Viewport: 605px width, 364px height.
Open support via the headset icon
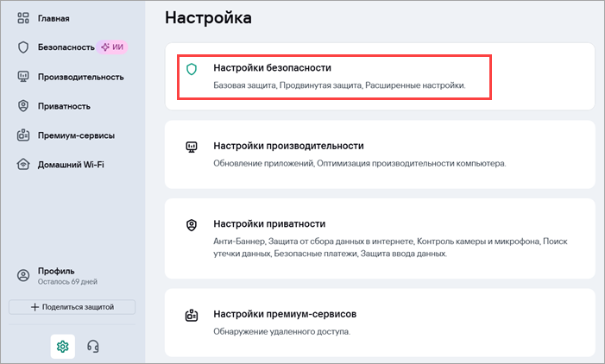[x=93, y=346]
